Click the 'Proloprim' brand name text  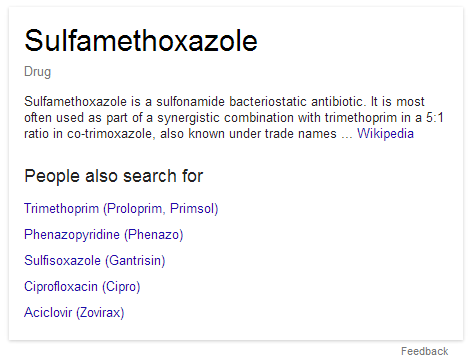coord(134,209)
